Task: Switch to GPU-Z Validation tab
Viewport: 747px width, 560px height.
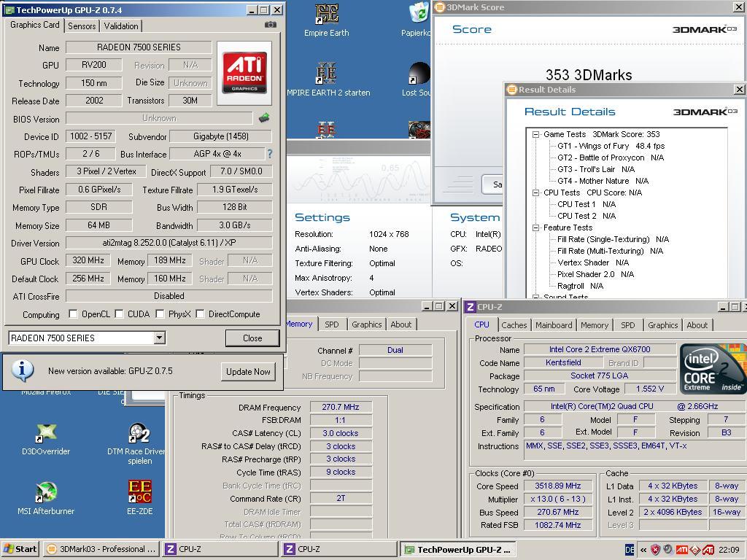Action: coord(121,26)
